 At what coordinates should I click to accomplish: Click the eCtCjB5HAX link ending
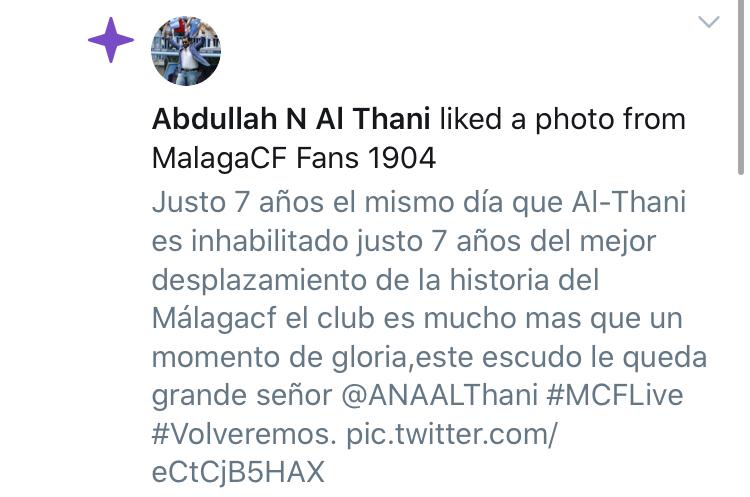(x=238, y=472)
